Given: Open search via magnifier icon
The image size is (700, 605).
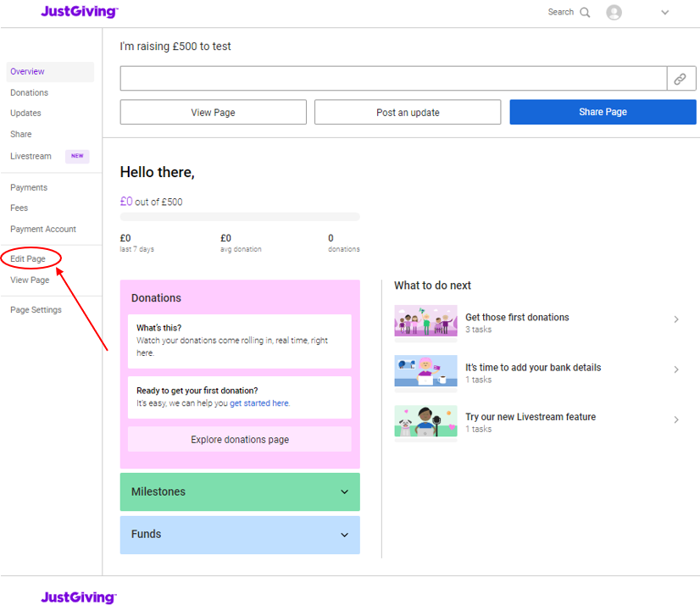Looking at the screenshot, I should click(585, 13).
